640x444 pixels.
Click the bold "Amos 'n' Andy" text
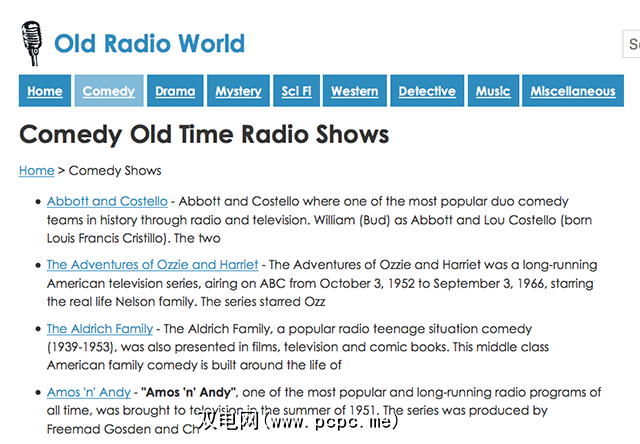(188, 392)
